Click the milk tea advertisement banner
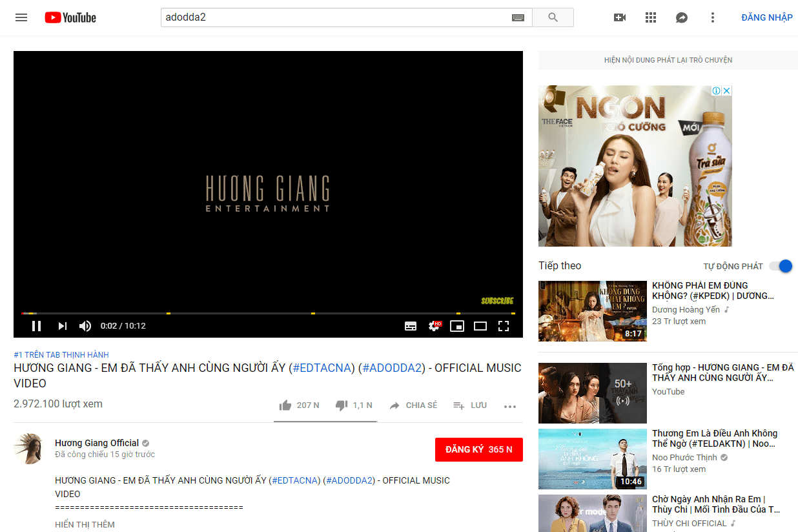The width and height of the screenshot is (798, 532). point(635,166)
